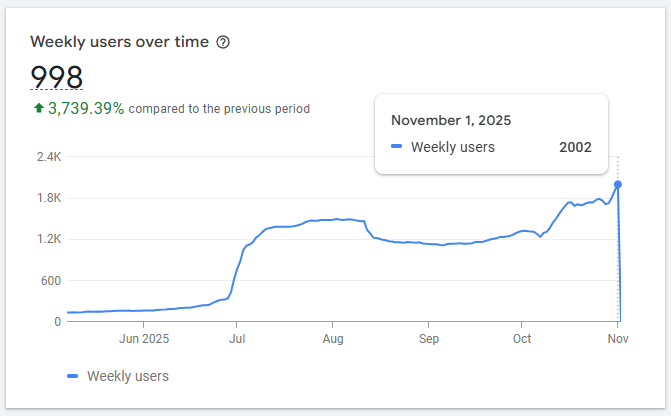Click the tooltip date November 1, 2025
This screenshot has width=671, height=416.
coord(451,120)
